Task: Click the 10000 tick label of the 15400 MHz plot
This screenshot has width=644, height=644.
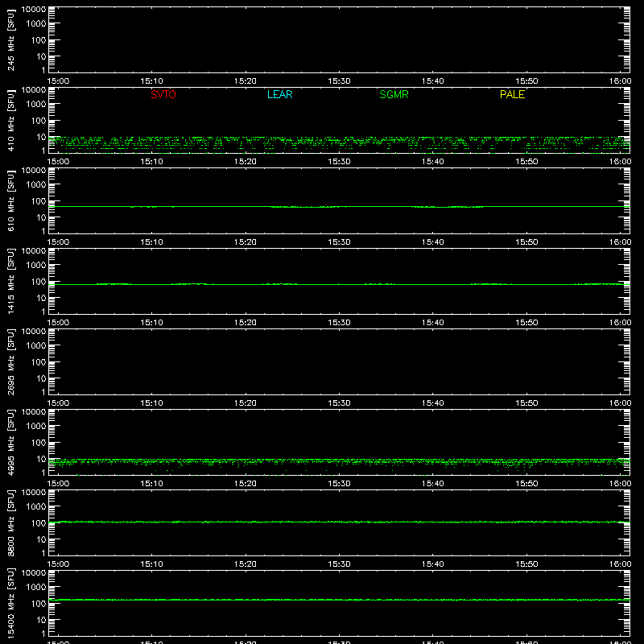Action: (x=34, y=573)
